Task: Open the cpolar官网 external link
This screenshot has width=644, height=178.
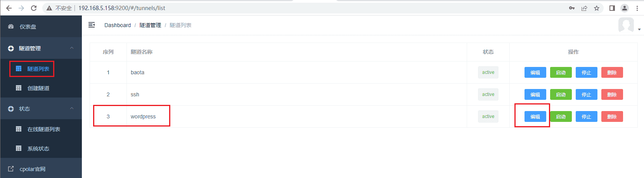Action: pos(32,169)
